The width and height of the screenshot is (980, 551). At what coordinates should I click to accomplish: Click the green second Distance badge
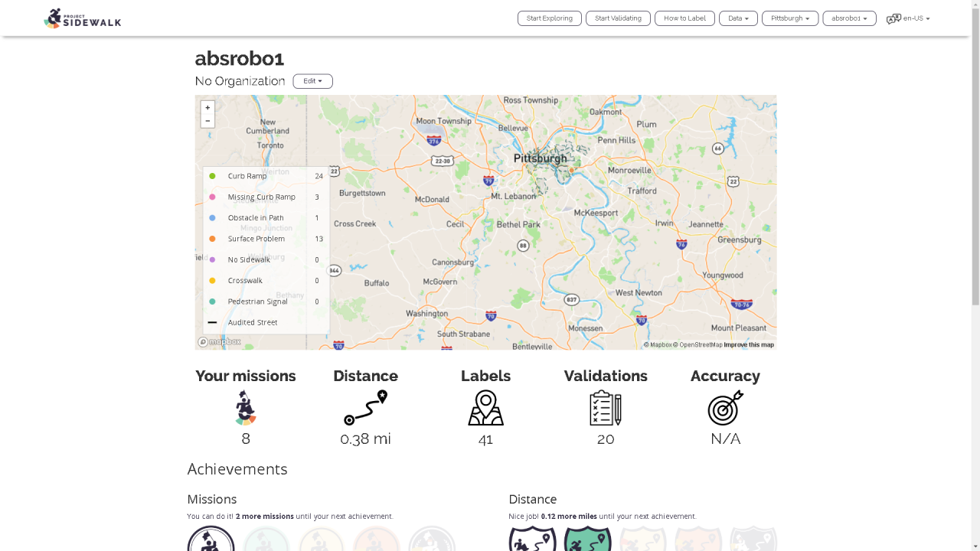587,539
